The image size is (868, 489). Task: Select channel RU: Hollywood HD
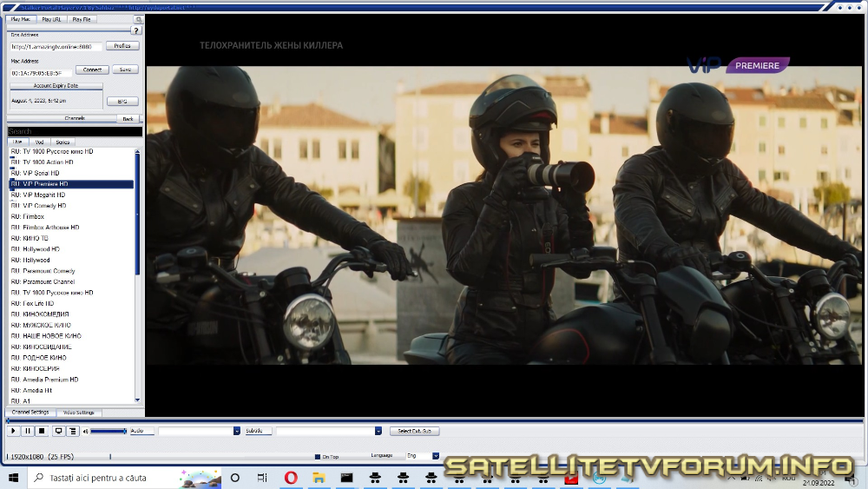coord(71,249)
